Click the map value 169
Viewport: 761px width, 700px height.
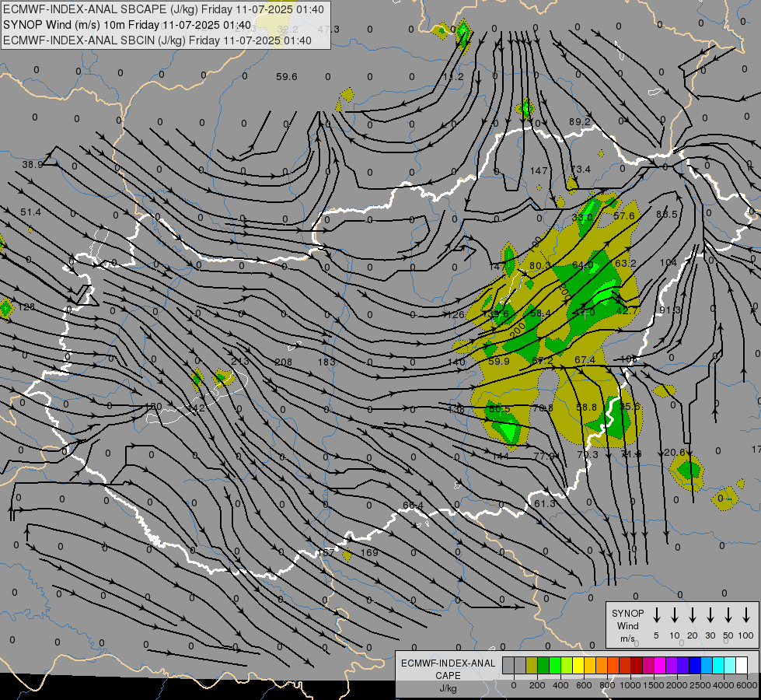(x=369, y=553)
